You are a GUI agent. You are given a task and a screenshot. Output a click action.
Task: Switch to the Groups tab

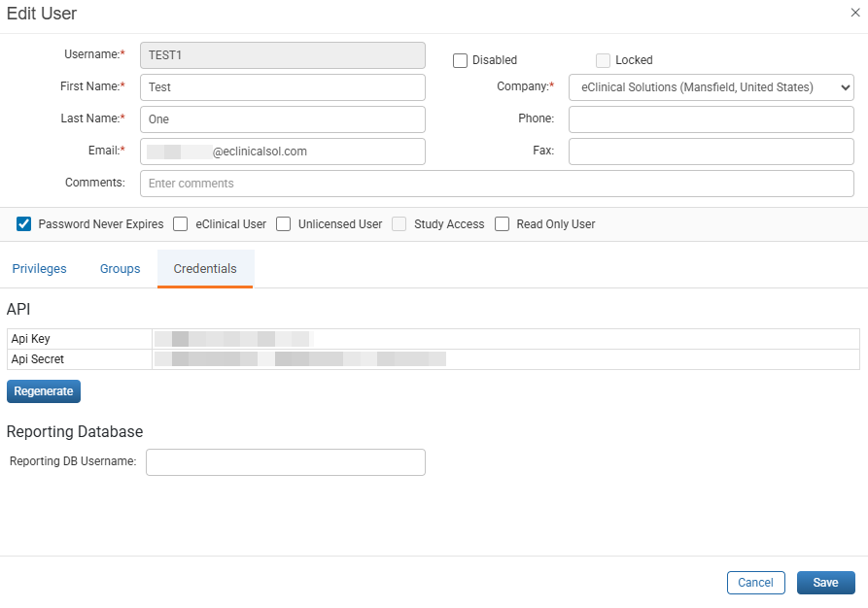pos(121,269)
